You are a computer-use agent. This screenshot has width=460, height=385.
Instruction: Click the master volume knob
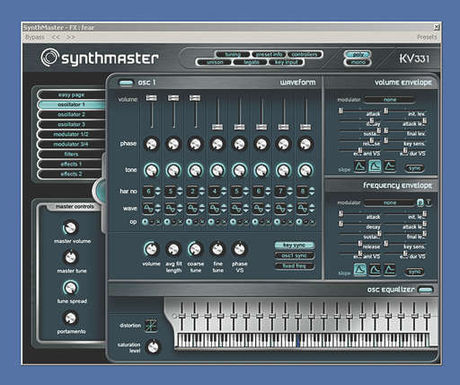click(70, 228)
